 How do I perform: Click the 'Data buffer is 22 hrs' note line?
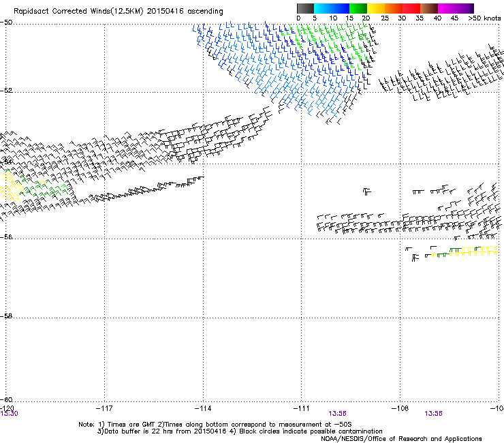(x=240, y=431)
